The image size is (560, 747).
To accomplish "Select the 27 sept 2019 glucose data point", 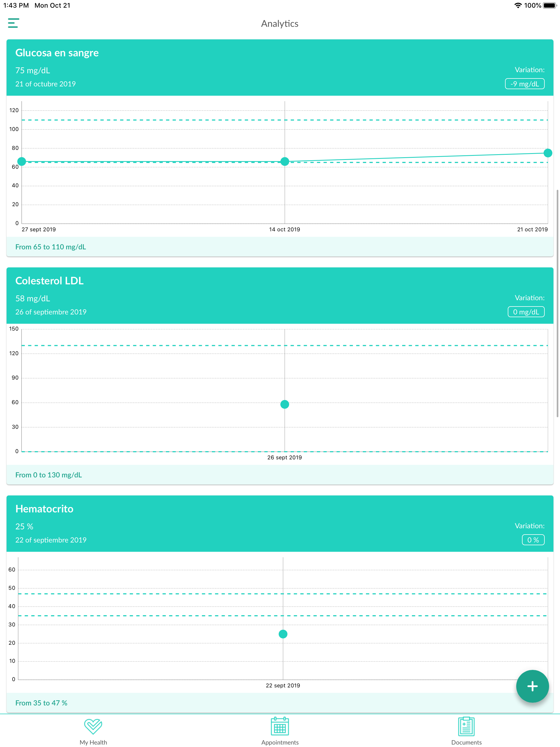I will (x=22, y=161).
